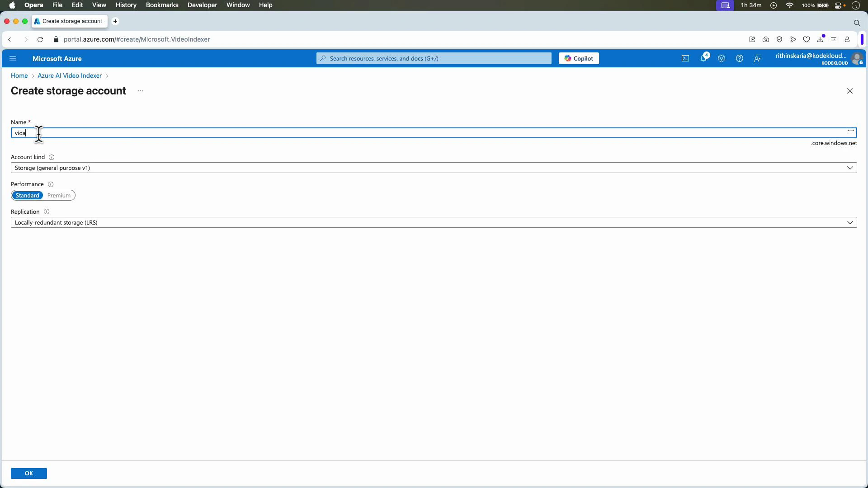
Task: Open the Opera VPN shield icon
Action: click(780, 39)
